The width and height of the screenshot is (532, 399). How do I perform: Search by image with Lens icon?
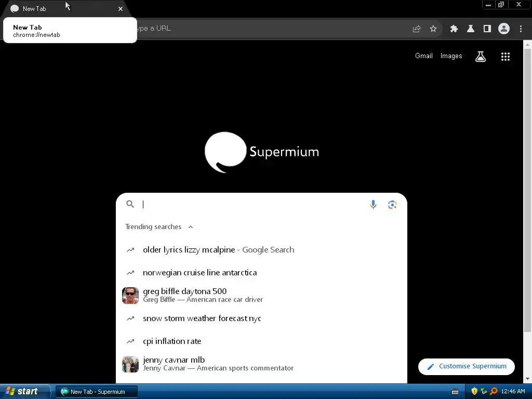pyautogui.click(x=392, y=205)
